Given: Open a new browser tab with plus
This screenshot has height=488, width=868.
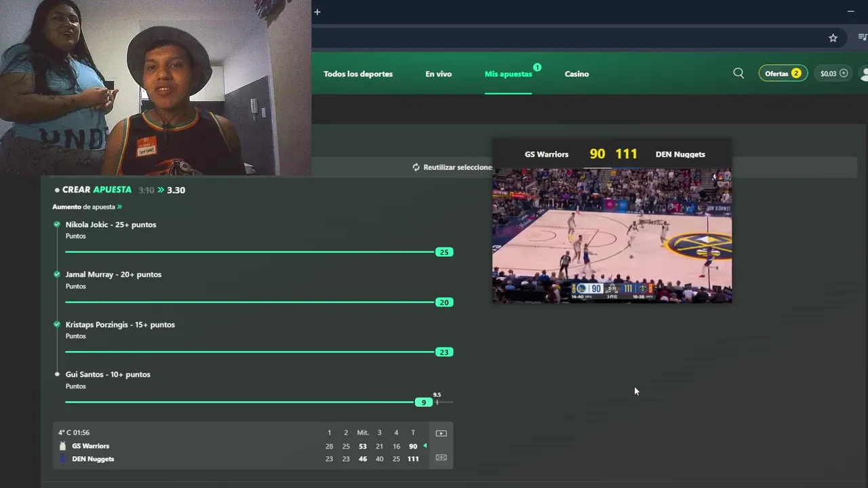Looking at the screenshot, I should (317, 12).
